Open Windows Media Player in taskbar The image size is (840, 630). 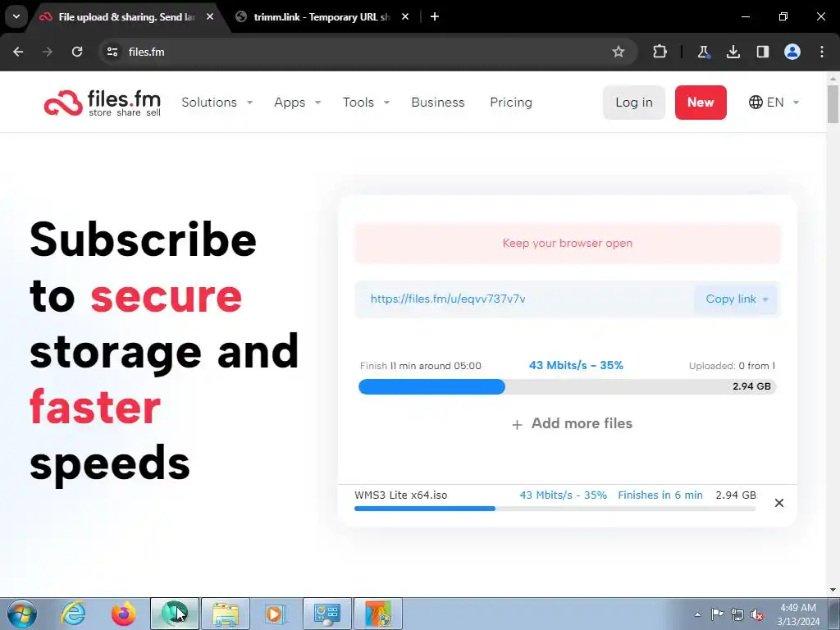(x=276, y=614)
